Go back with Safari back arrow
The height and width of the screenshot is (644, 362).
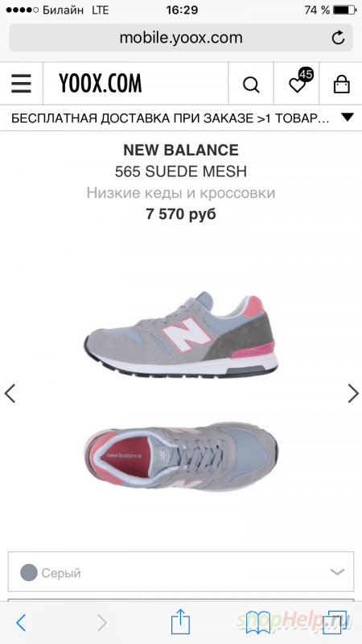(21, 623)
